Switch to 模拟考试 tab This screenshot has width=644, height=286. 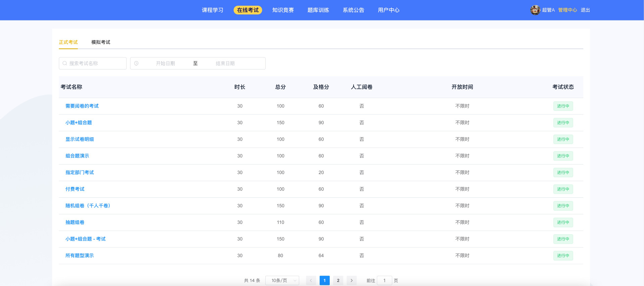point(101,42)
